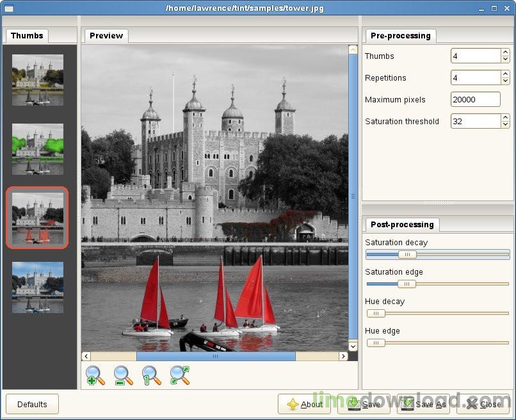Open the window menu icon in title bar
Screen dimensions: 516x420
[x=8, y=8]
